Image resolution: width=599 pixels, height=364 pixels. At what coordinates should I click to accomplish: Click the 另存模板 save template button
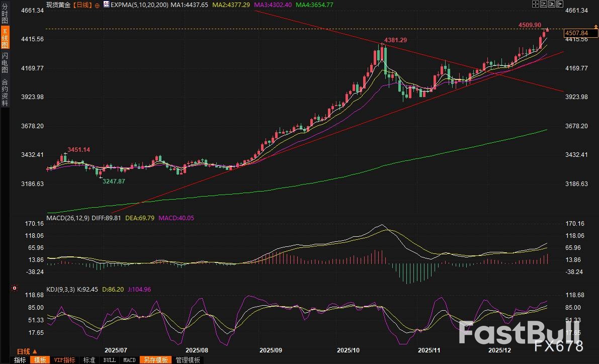[x=155, y=360]
